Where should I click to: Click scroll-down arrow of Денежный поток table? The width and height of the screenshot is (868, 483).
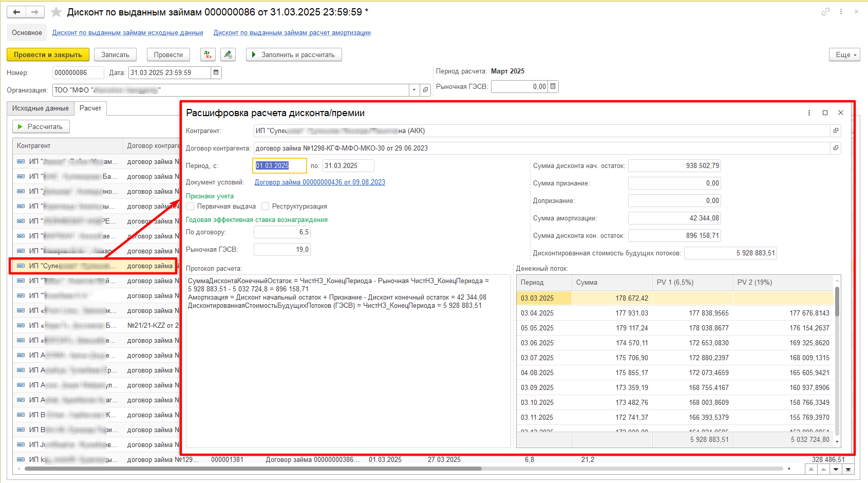837,441
